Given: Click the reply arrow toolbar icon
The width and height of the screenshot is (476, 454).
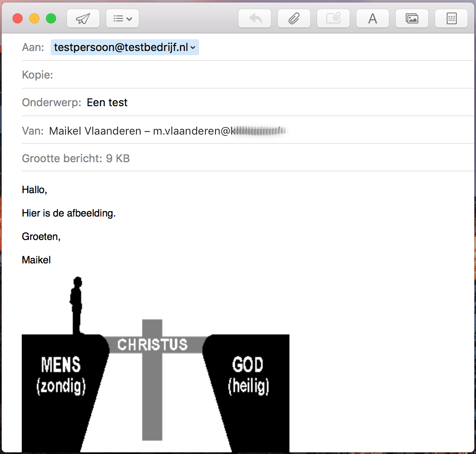Looking at the screenshot, I should 255,18.
